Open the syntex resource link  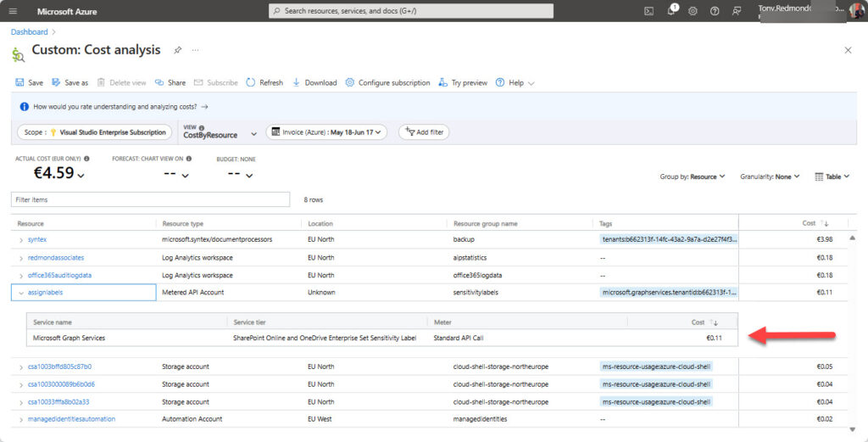37,239
